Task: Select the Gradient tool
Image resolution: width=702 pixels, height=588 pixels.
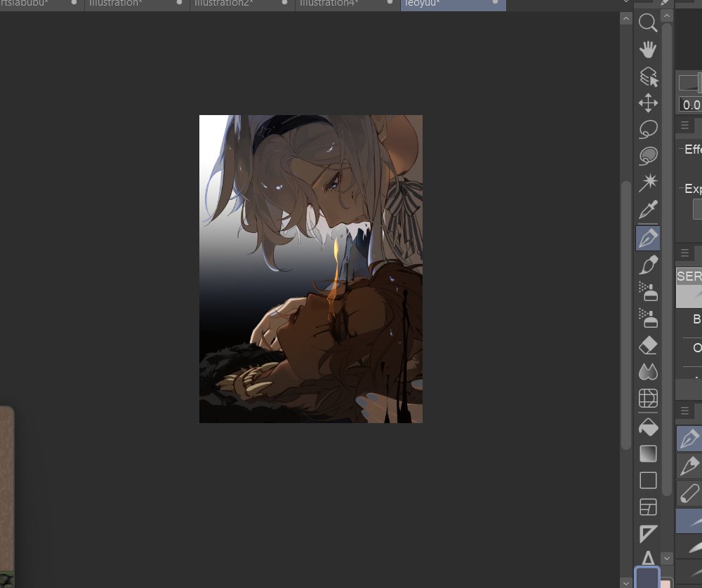Action: (x=648, y=454)
